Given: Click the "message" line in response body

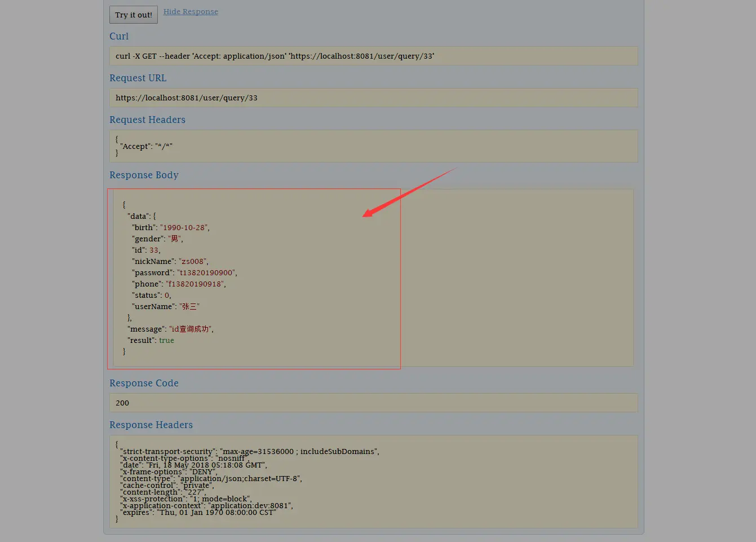Looking at the screenshot, I should tap(170, 329).
